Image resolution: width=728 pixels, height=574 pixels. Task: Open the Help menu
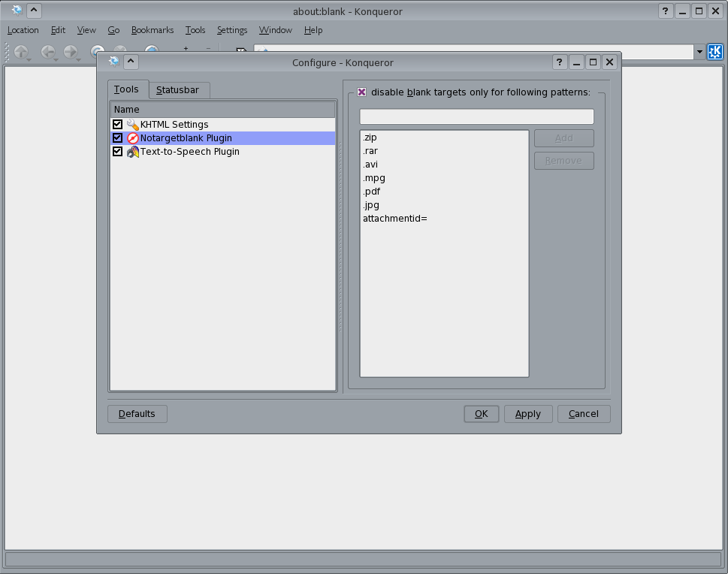[313, 30]
